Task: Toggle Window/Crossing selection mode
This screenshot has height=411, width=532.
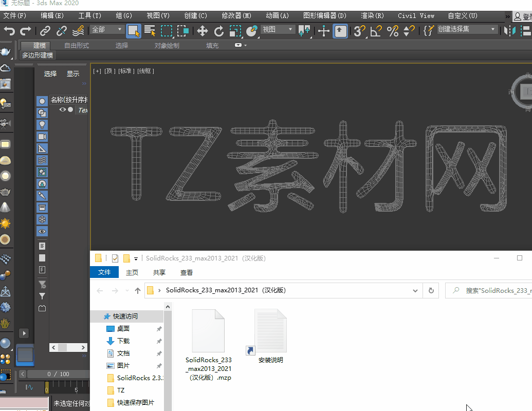Action: pyautogui.click(x=183, y=31)
